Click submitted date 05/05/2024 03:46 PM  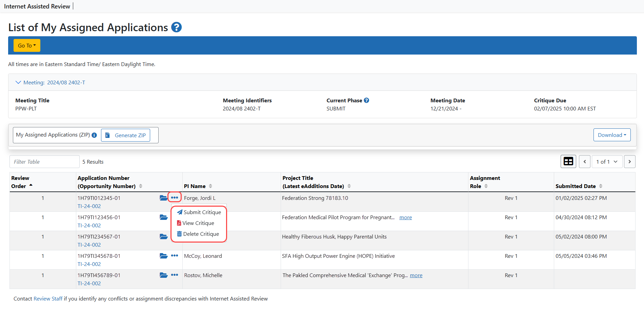pyautogui.click(x=581, y=256)
